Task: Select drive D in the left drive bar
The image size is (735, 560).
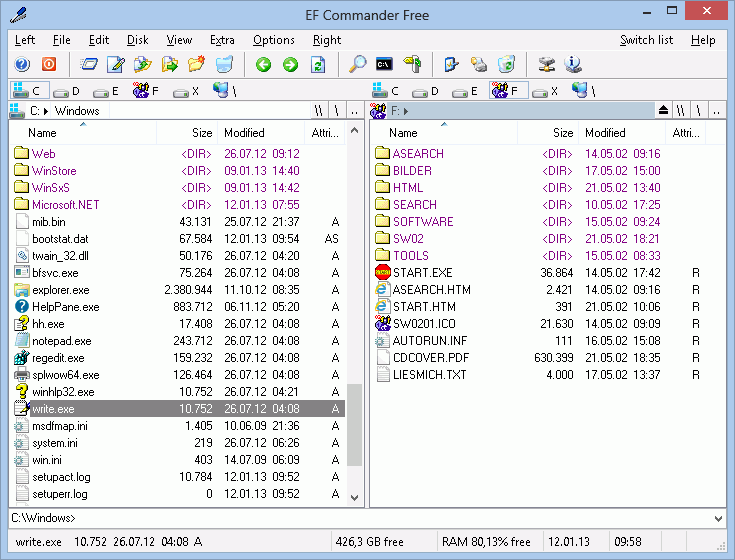Action: 66,91
